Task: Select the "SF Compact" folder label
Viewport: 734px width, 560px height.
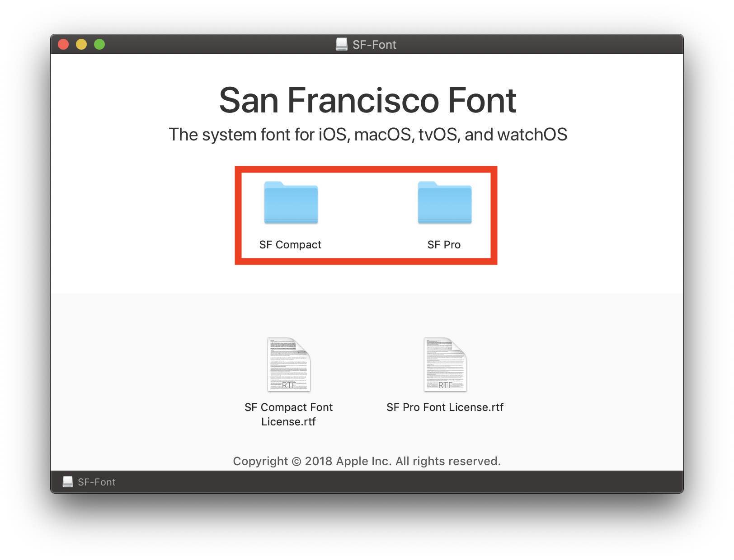Action: click(290, 245)
